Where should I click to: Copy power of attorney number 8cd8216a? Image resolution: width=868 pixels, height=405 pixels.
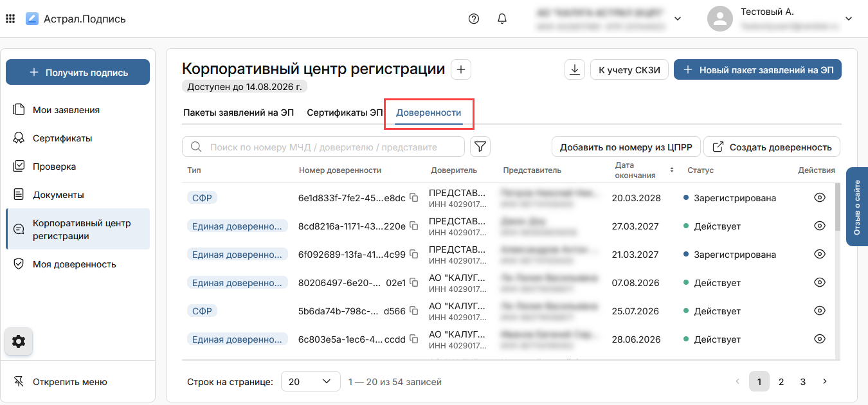(415, 226)
